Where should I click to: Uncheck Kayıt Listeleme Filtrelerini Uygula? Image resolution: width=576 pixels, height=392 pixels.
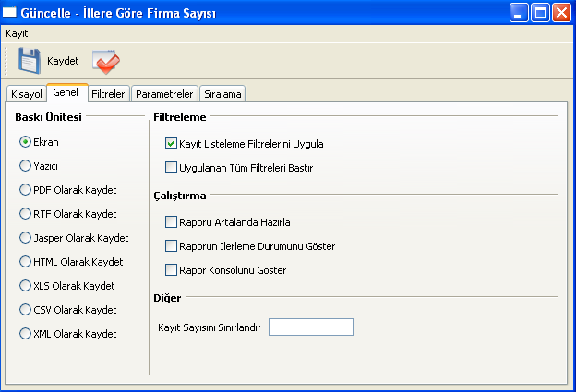coord(171,144)
